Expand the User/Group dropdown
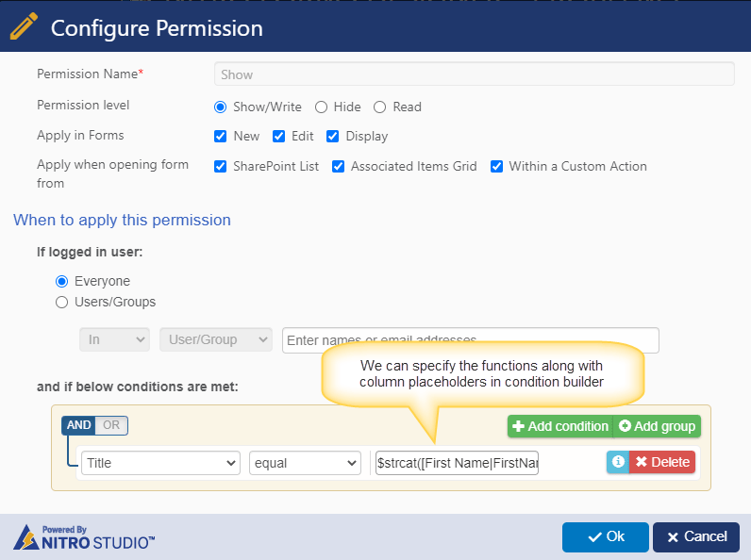751x560 pixels. (216, 339)
